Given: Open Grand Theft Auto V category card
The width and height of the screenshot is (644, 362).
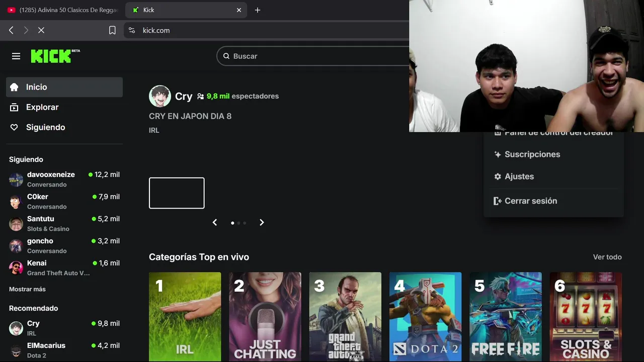Looking at the screenshot, I should point(345,317).
